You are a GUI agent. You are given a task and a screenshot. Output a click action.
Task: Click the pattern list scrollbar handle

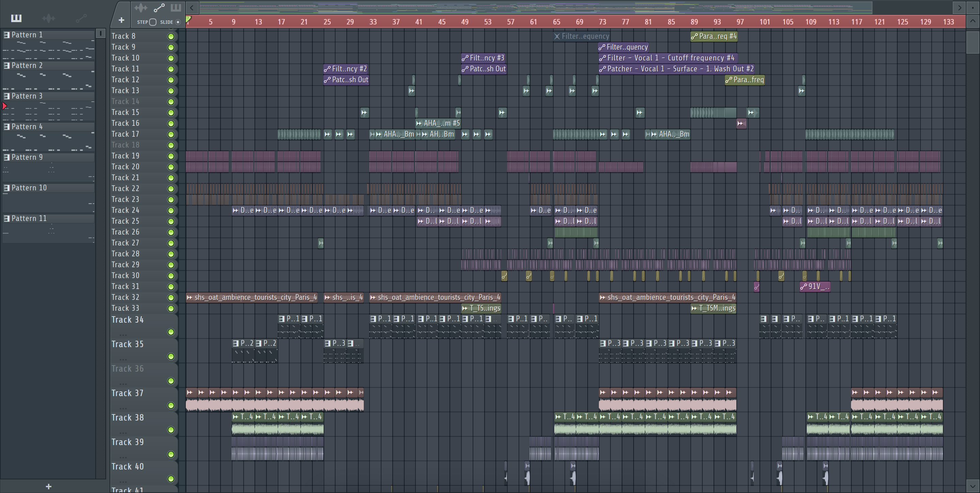click(x=100, y=33)
